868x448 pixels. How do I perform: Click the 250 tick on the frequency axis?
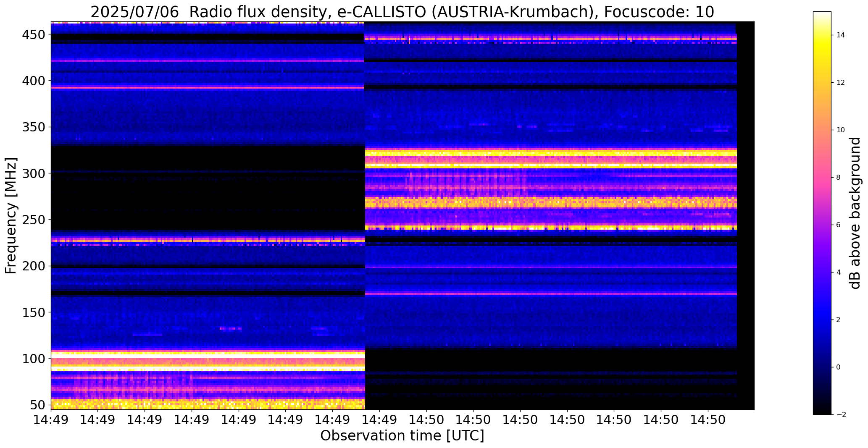tap(33, 220)
